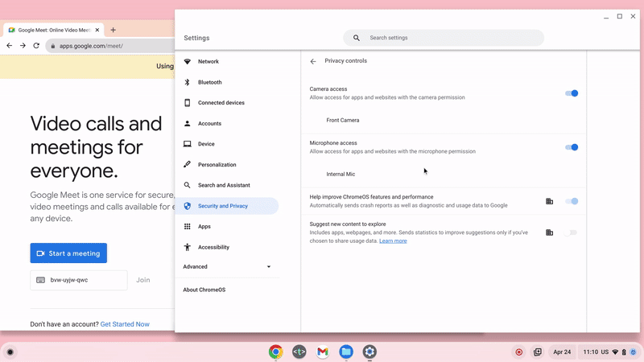This screenshot has height=362, width=644.
Task: Open About ChromeOS page
Action: [204, 290]
